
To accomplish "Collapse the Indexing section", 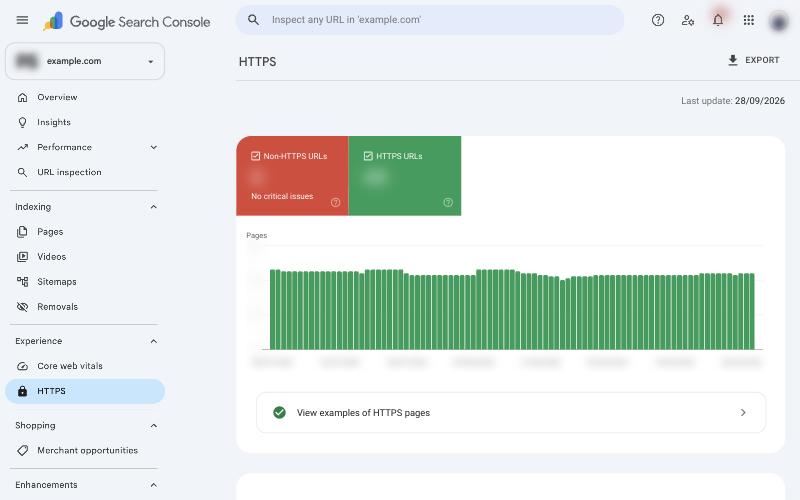I will 154,207.
